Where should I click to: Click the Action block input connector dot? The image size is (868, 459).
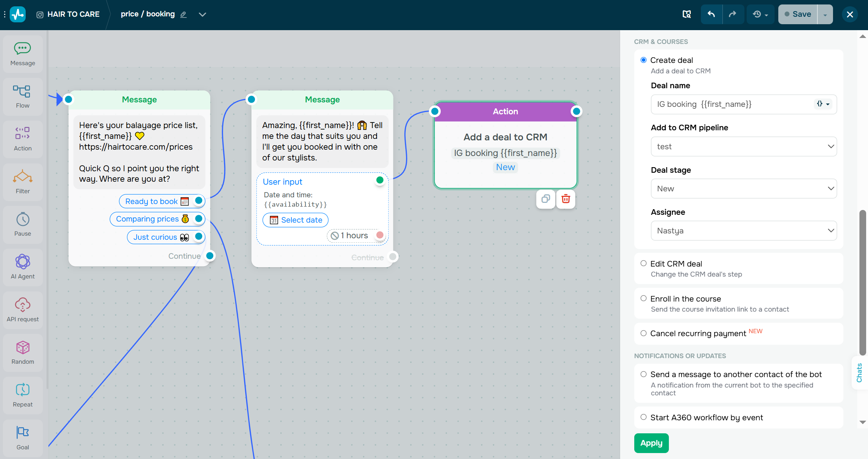tap(435, 111)
